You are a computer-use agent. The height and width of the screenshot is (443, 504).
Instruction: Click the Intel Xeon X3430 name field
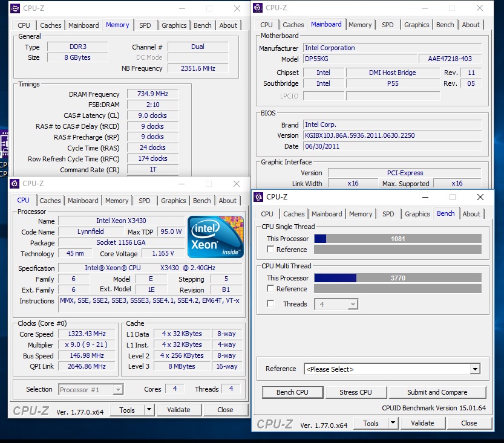pos(121,221)
